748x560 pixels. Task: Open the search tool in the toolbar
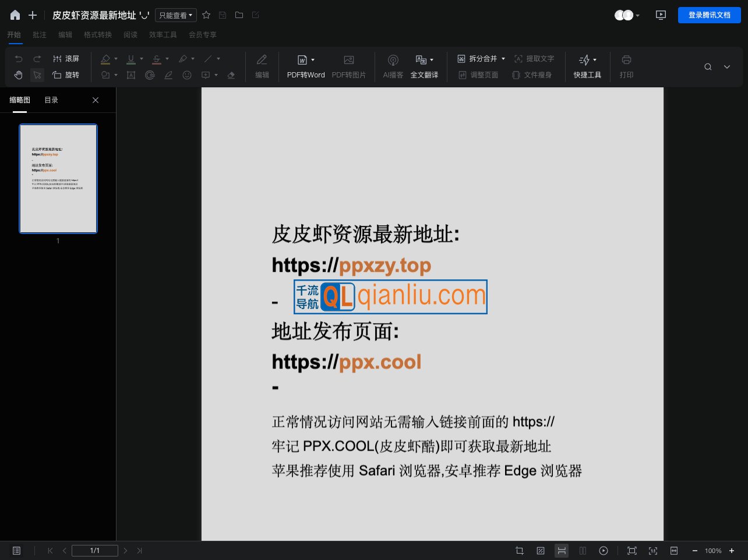pos(708,67)
